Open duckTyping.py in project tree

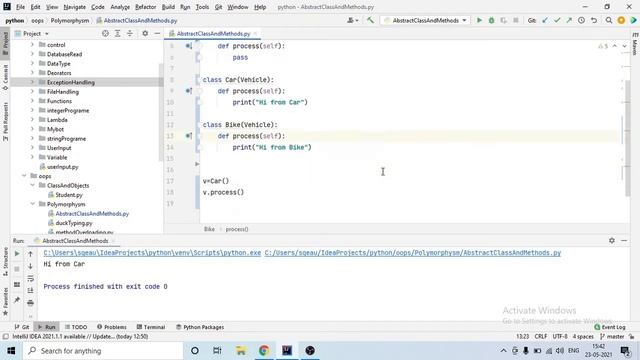point(73,223)
